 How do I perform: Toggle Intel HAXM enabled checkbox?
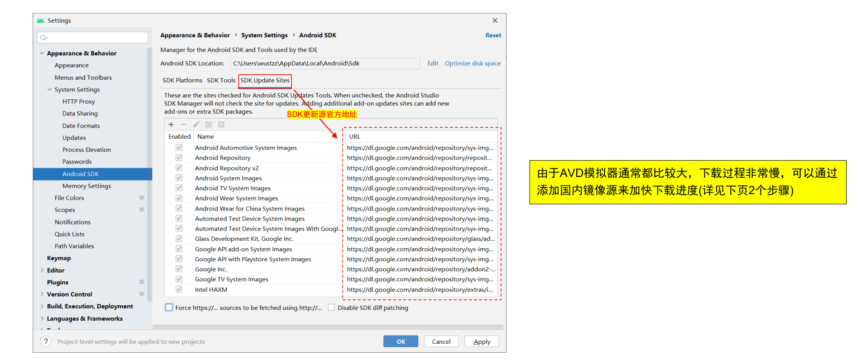point(179,289)
